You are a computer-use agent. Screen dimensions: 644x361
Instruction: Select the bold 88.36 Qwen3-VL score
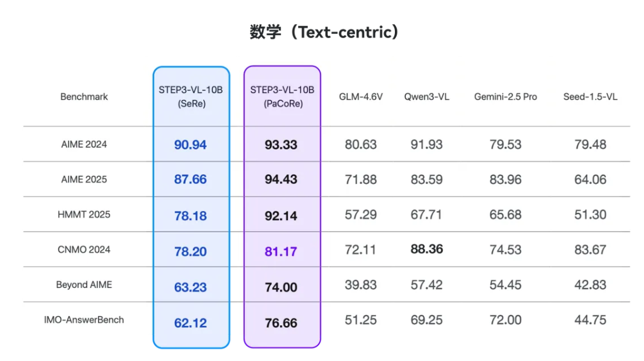[426, 250]
